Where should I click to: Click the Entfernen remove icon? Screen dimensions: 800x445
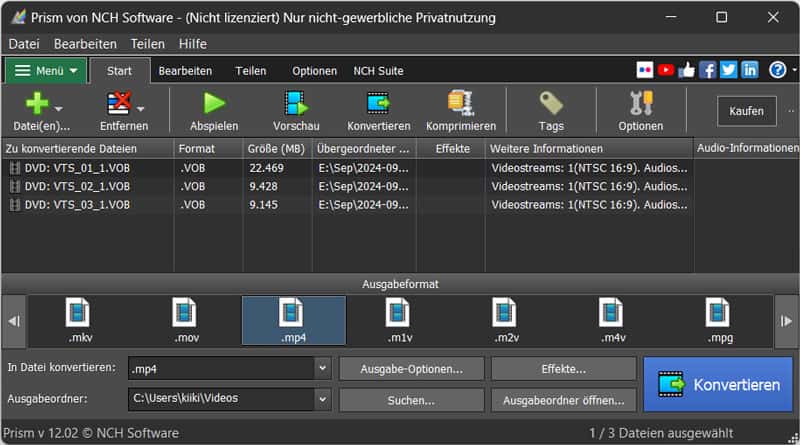(119, 104)
